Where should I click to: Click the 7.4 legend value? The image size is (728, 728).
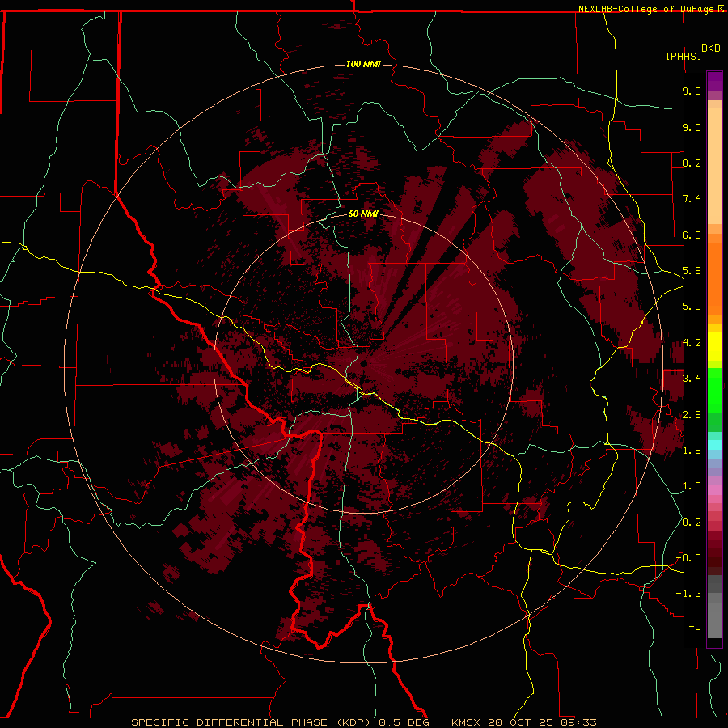692,199
